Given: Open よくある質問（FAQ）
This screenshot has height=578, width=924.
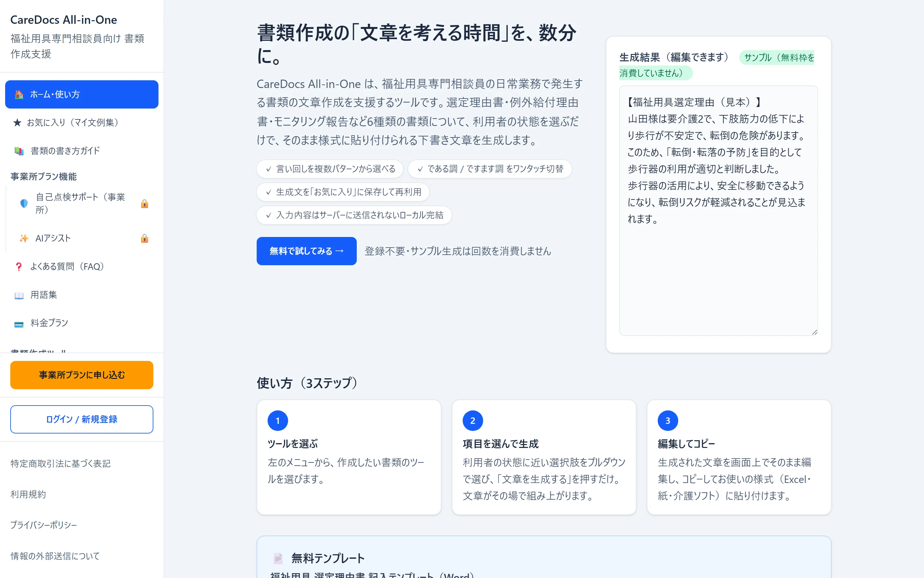Looking at the screenshot, I should click(82, 267).
